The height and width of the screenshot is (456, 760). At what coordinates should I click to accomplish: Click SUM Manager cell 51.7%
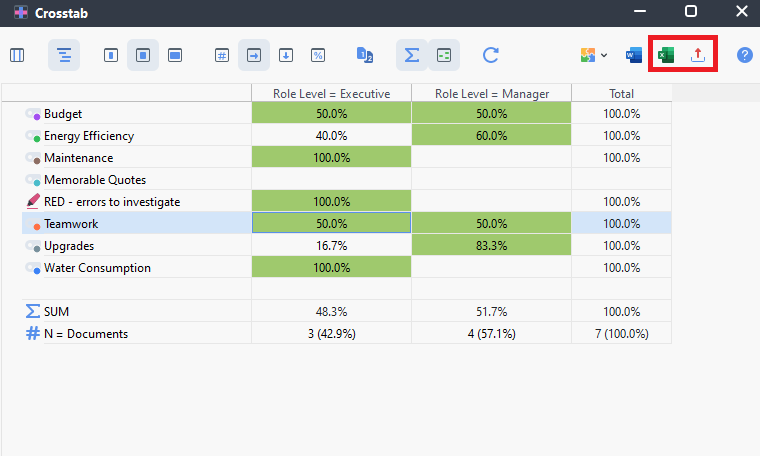[491, 312]
